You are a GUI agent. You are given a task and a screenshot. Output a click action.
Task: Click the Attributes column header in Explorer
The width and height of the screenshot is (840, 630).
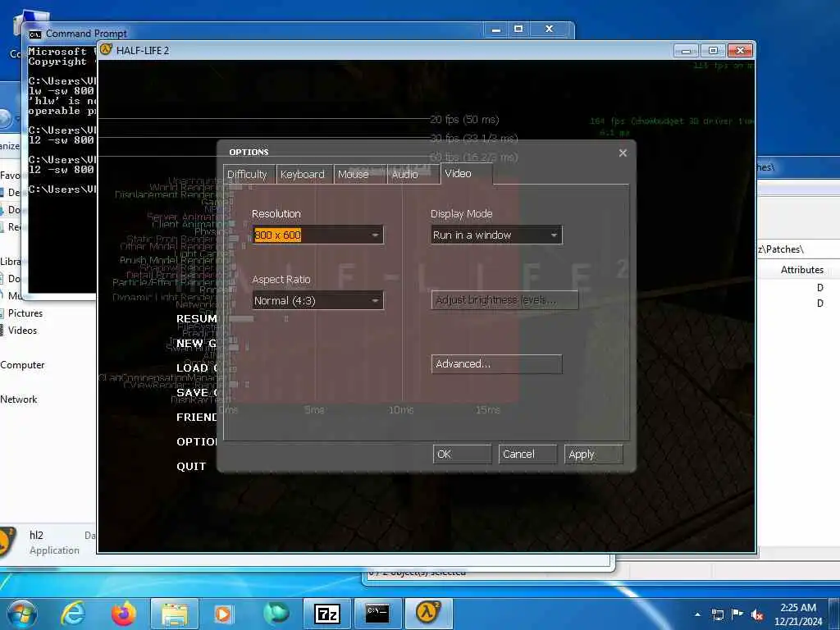pyautogui.click(x=802, y=270)
